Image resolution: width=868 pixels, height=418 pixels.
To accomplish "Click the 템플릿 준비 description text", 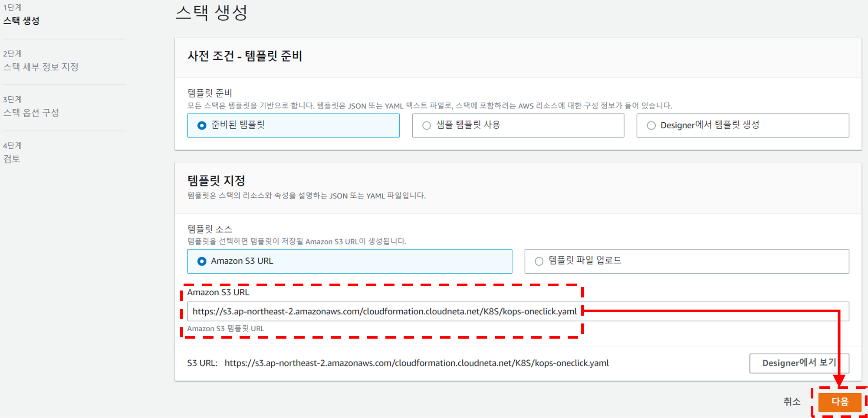I will point(429,106).
